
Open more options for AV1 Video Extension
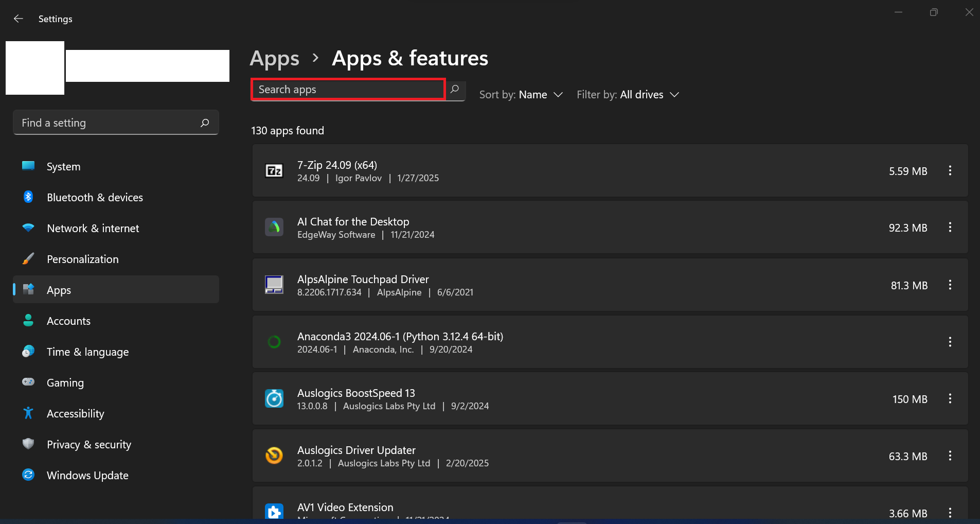click(950, 513)
